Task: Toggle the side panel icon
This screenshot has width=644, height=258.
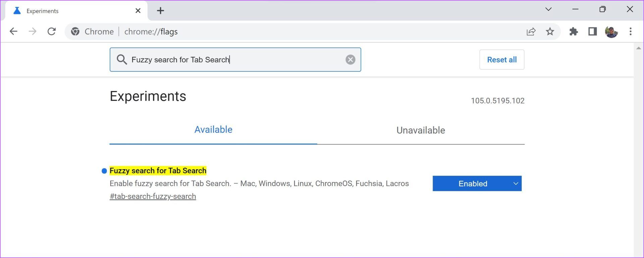Action: click(592, 32)
